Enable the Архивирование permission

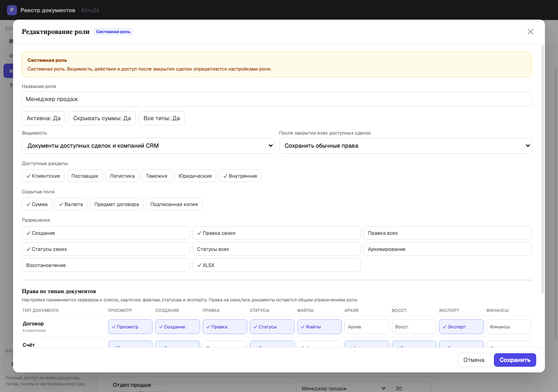(448, 249)
